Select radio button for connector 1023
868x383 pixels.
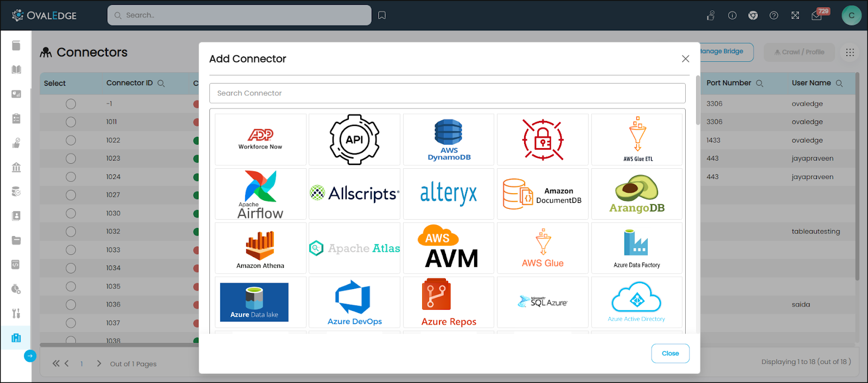pos(71,158)
